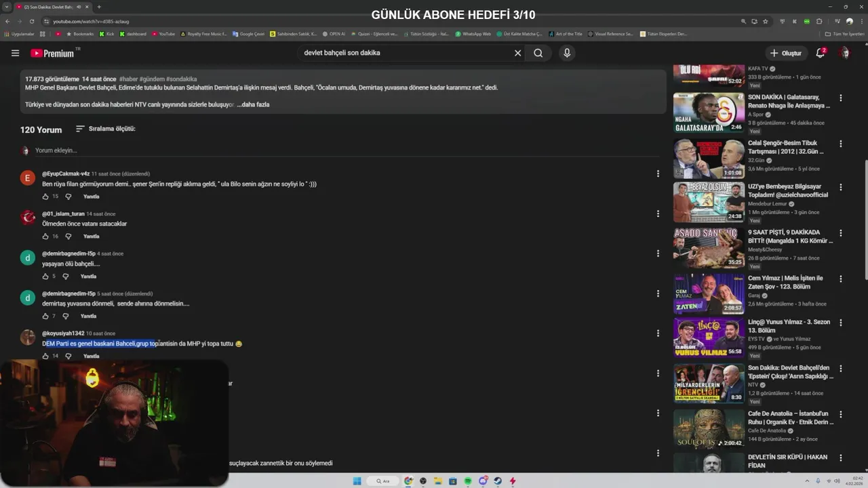Open the browser tab search dropdown arrow
868x488 pixels.
coord(6,7)
